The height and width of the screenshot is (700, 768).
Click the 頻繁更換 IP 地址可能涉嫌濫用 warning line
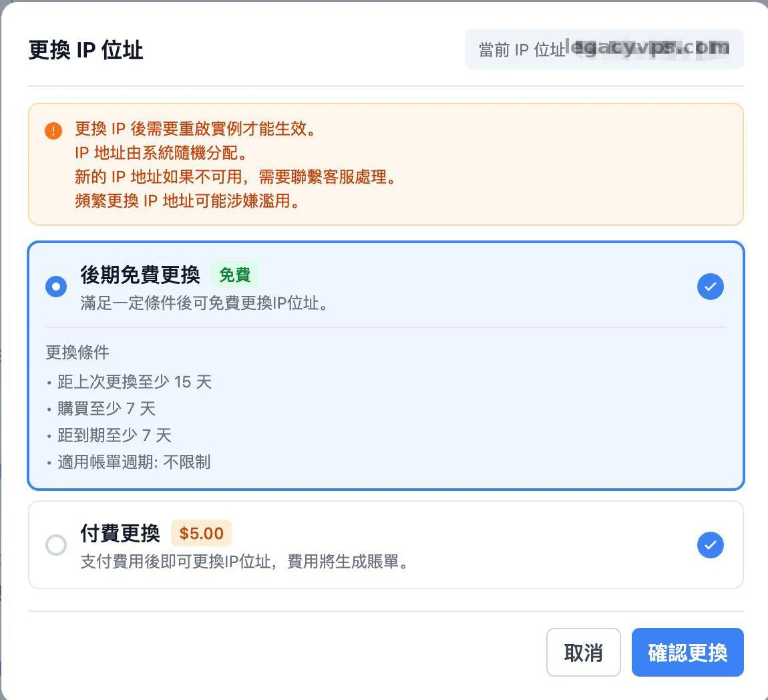coord(187,201)
